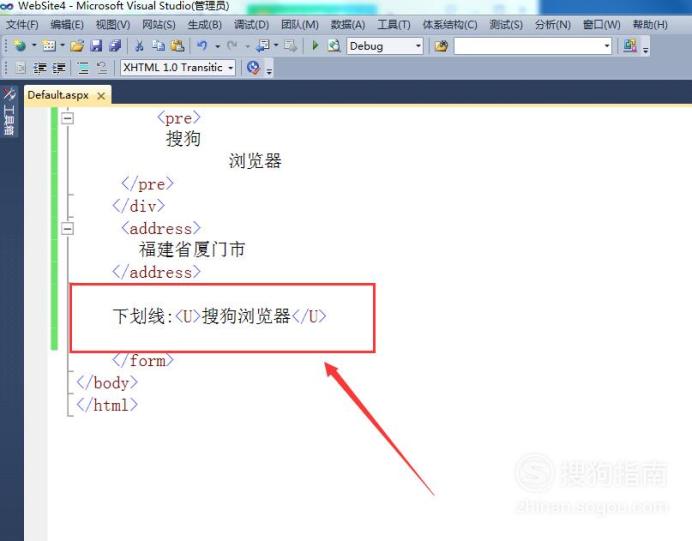Click the Solution Explorer windows icon
The image size is (692, 541).
[630, 45]
